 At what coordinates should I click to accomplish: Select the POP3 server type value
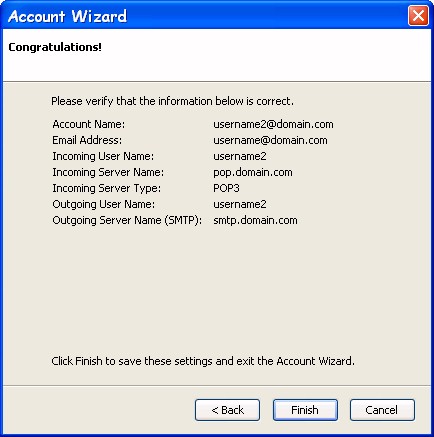226,188
